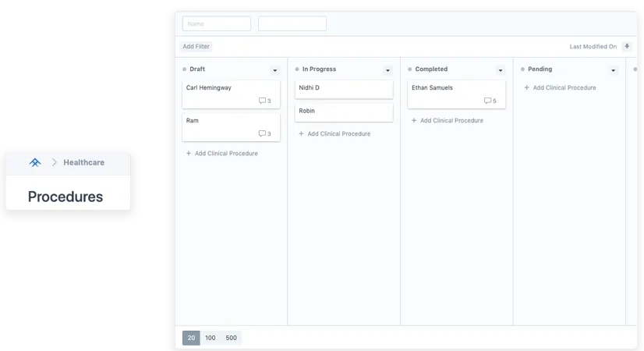Click the breadcrumb chevron separator before Healthcare
This screenshot has width=644, height=351.
55,162
